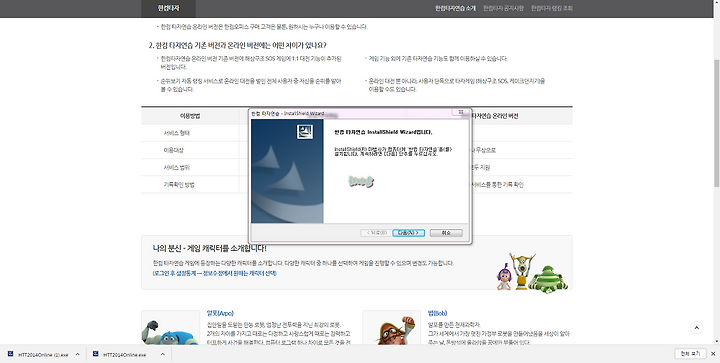Click the 취소 button in InstallShield Wizard
Viewport: 720px width, 363px height.
pos(446,233)
